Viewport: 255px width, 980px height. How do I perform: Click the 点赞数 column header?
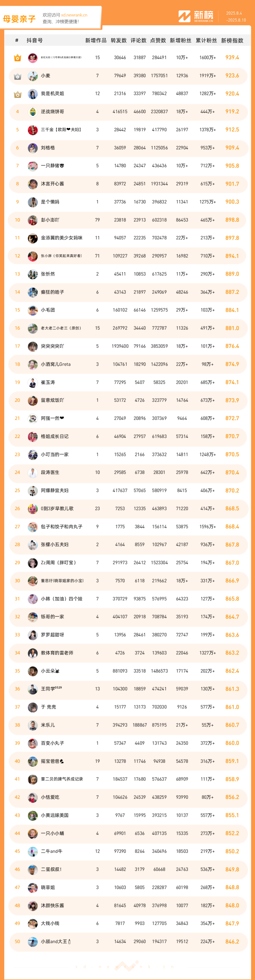158,40
